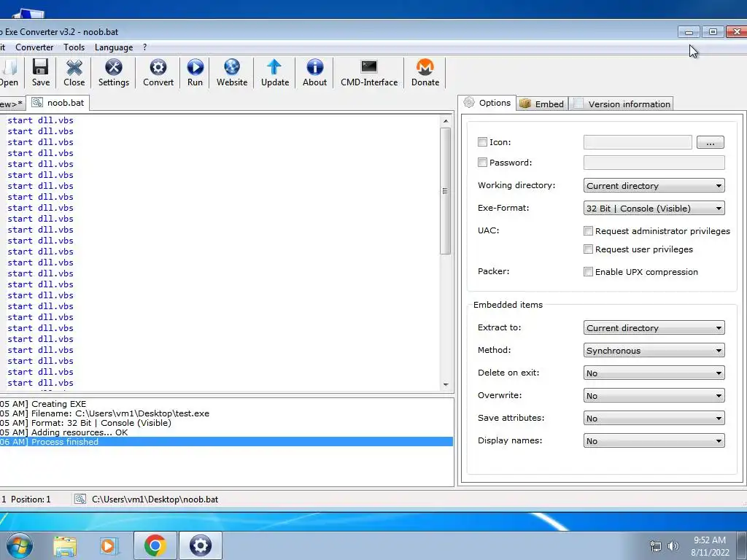Screen dimensions: 747x560
Task: Open Extract to dropdown
Action: 654,327
